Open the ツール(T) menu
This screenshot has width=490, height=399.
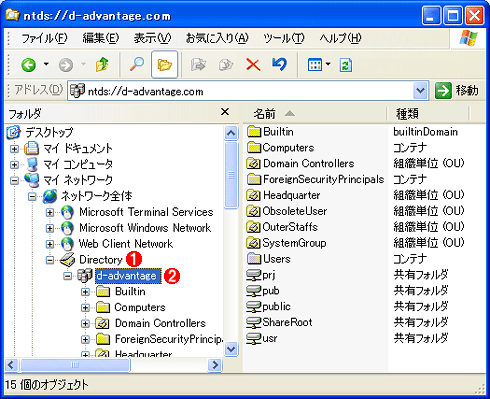click(284, 38)
